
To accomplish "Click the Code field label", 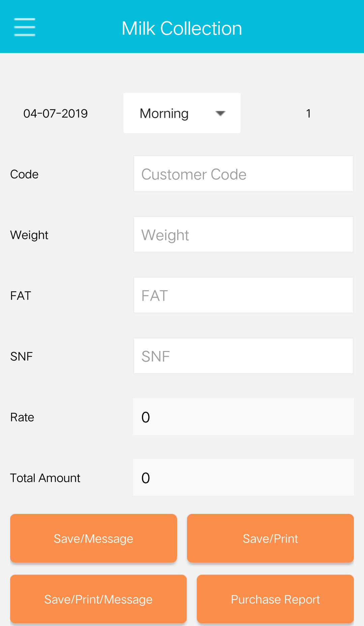I will point(24,174).
